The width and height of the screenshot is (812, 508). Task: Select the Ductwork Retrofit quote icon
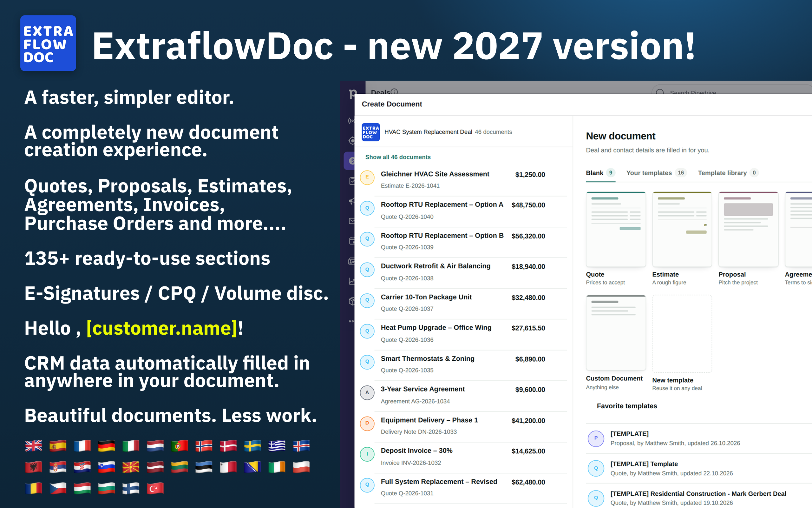pyautogui.click(x=367, y=270)
